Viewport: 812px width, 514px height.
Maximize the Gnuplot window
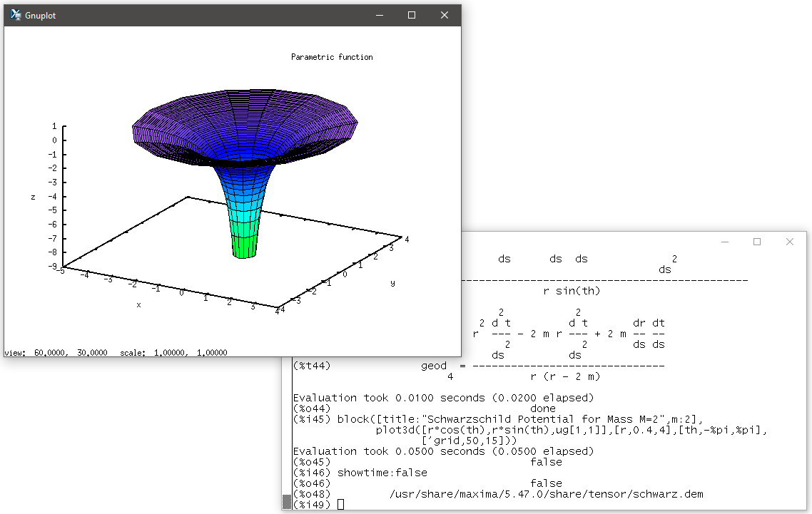412,15
